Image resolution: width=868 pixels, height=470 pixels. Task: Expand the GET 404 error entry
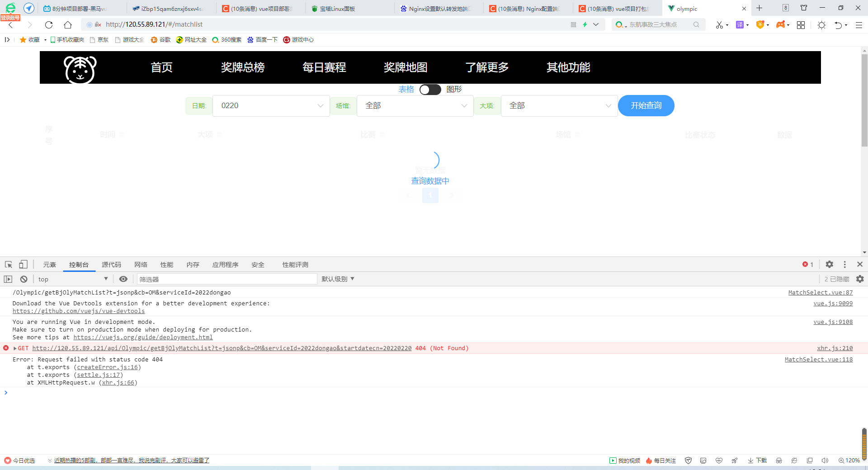[15, 348]
